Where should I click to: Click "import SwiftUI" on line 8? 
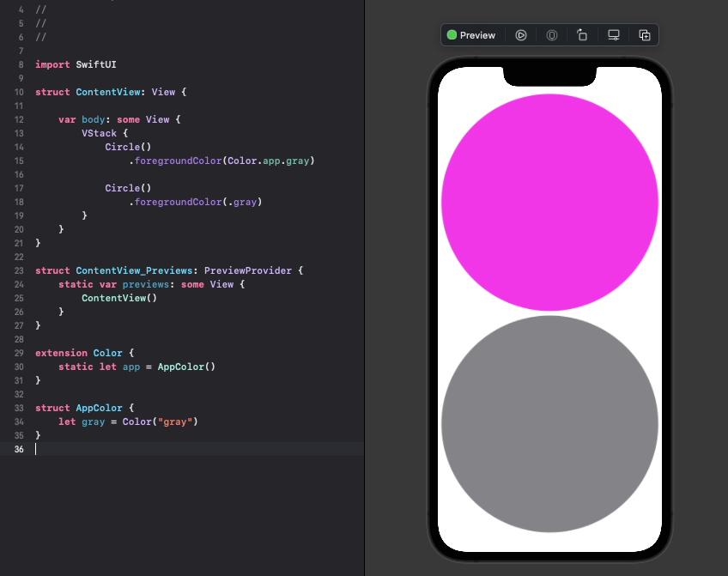tap(76, 64)
